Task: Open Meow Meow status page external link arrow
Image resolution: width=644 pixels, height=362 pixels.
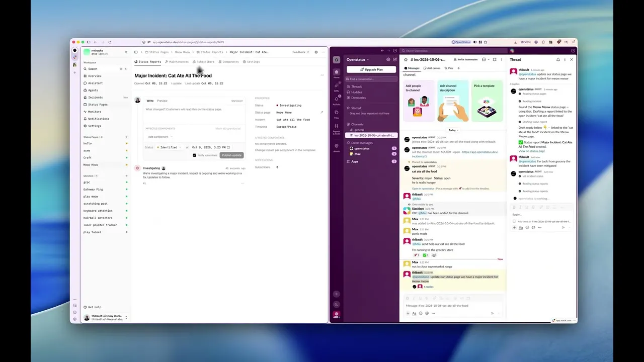Action: tap(321, 113)
